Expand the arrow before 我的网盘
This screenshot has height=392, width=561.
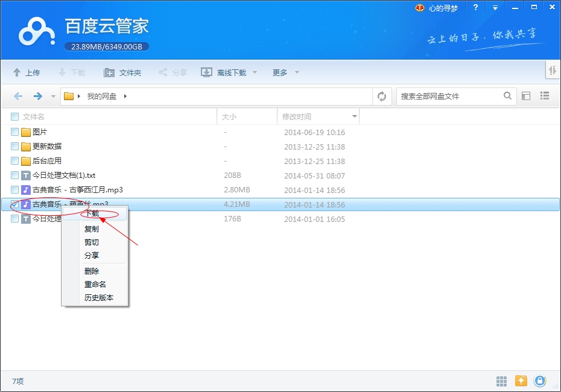(79, 96)
